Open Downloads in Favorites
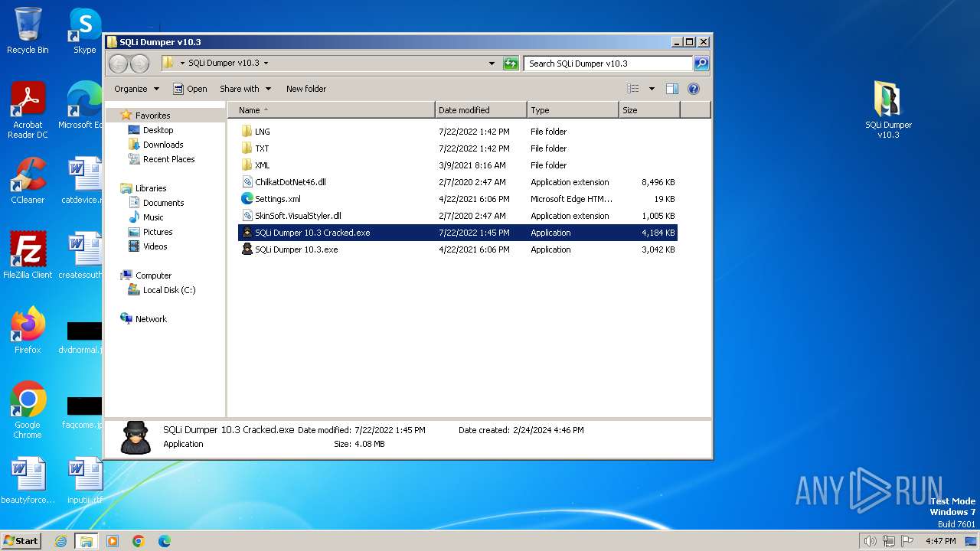Viewport: 980px width, 551px height. tap(163, 145)
